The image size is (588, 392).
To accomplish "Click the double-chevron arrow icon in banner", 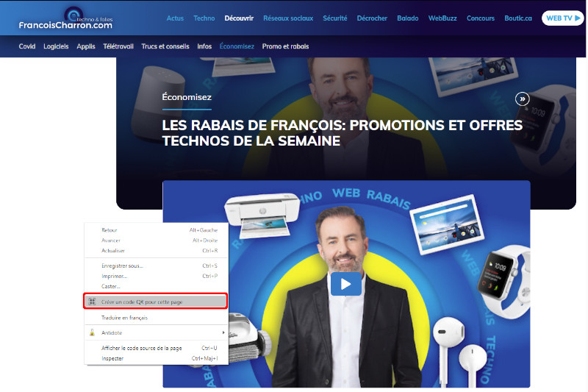I will [522, 99].
